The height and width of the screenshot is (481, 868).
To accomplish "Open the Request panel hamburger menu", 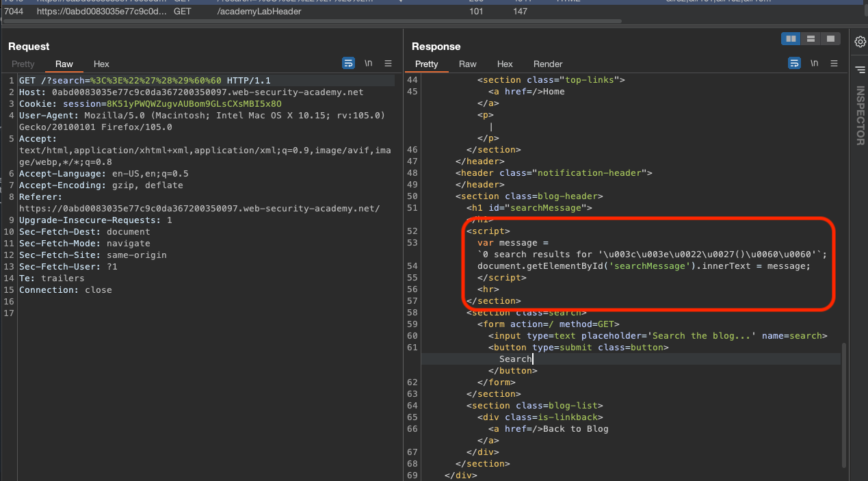I will click(388, 64).
